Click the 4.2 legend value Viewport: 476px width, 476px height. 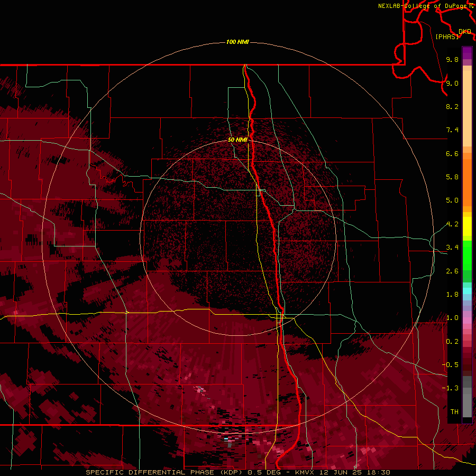tap(452, 224)
